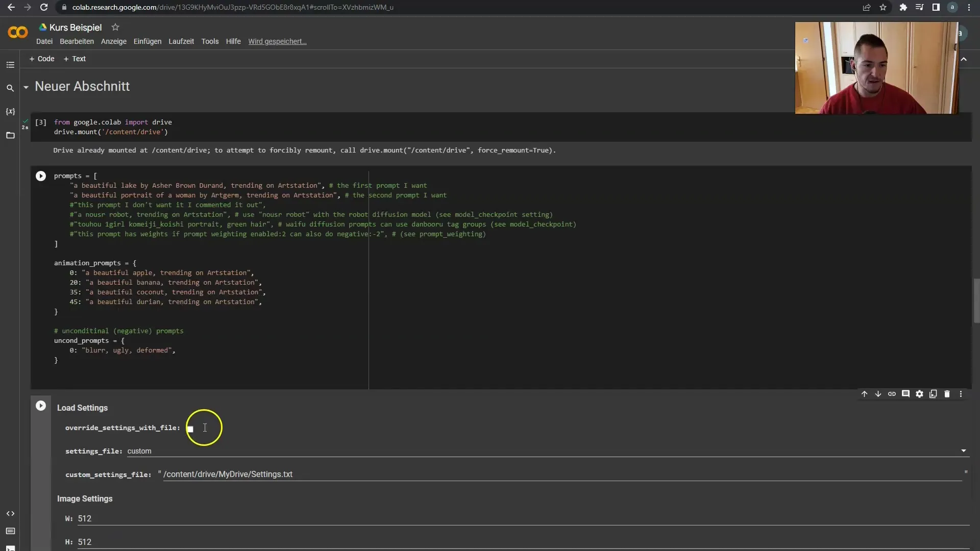Delete the Load Settings cell
This screenshot has width=980, height=551.
pyautogui.click(x=947, y=394)
